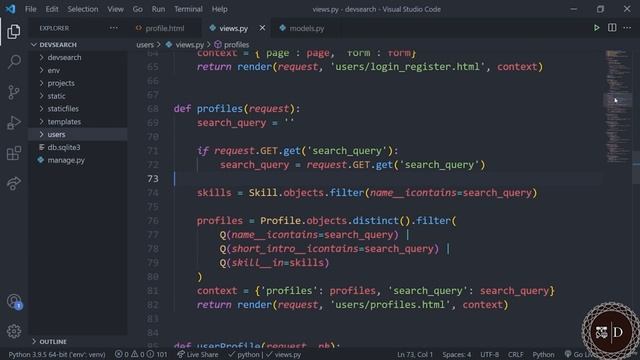Select the views.py tab

233,28
